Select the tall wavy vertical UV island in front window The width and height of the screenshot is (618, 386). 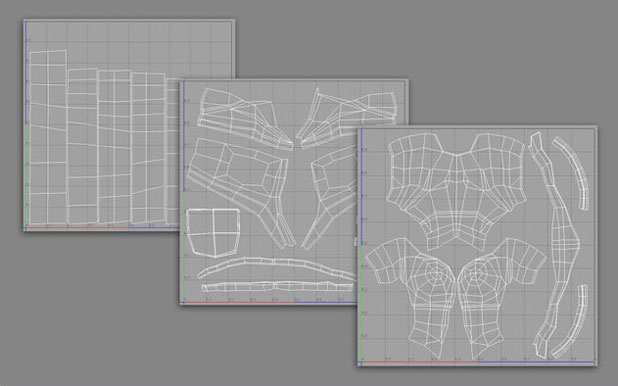[x=554, y=244]
